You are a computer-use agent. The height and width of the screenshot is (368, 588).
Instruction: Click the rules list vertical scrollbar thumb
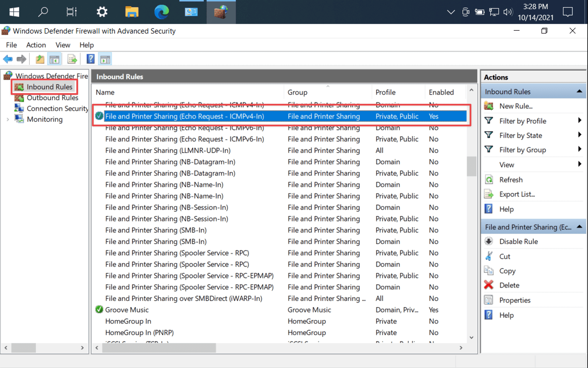coord(471,166)
